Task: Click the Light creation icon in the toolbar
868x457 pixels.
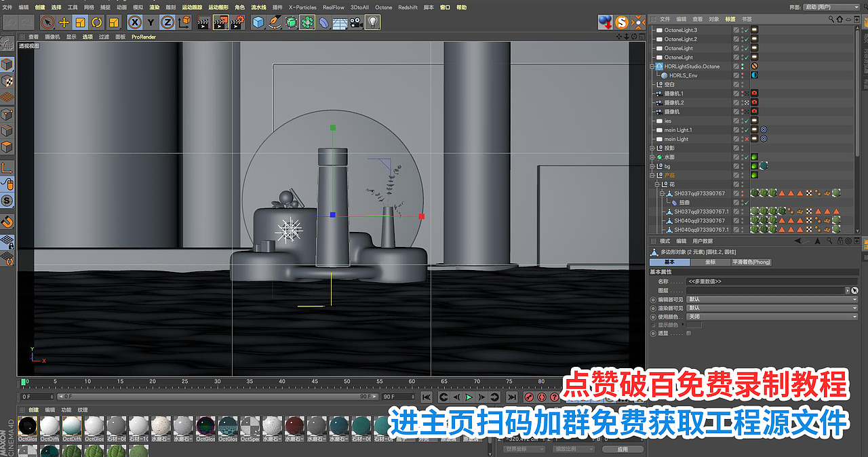Action: (372, 22)
